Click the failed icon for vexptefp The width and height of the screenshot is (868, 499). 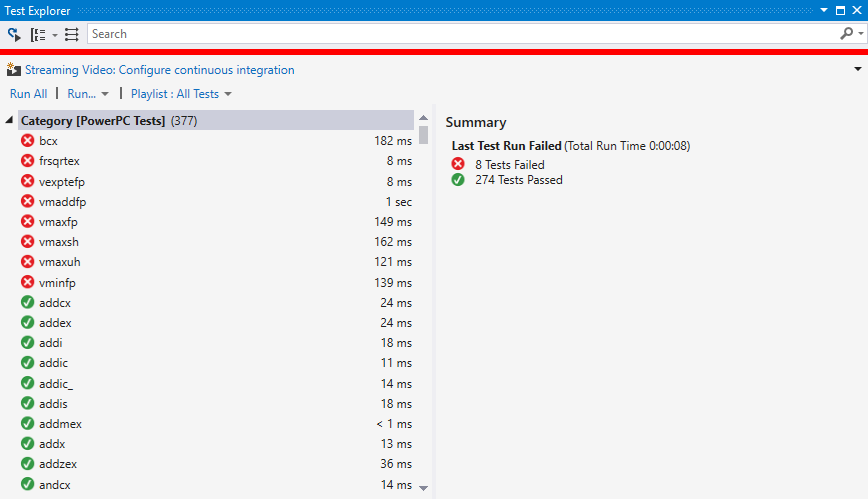click(27, 181)
